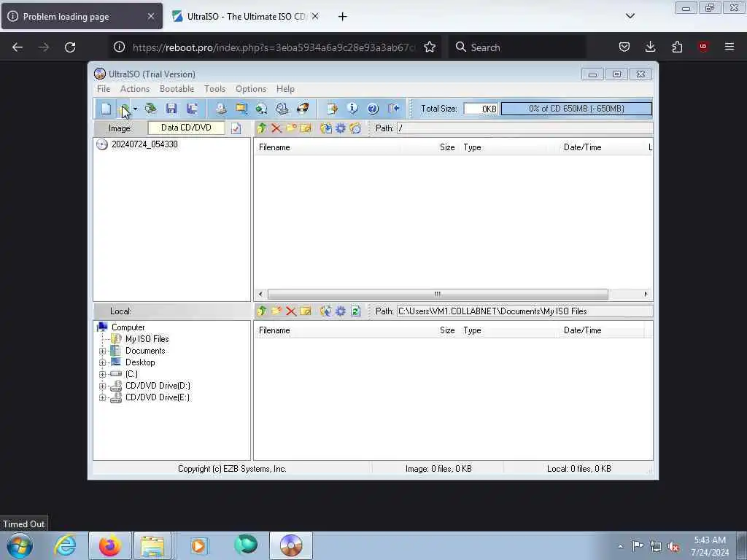Click the yellow folder Compress ISO toolbar icon
The height and width of the screenshot is (560, 747).
click(x=241, y=109)
